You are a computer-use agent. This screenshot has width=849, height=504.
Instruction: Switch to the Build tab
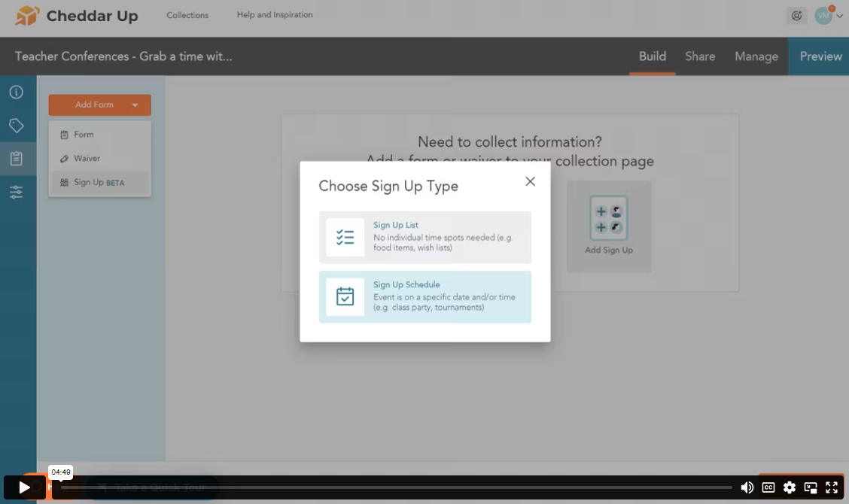(x=653, y=56)
